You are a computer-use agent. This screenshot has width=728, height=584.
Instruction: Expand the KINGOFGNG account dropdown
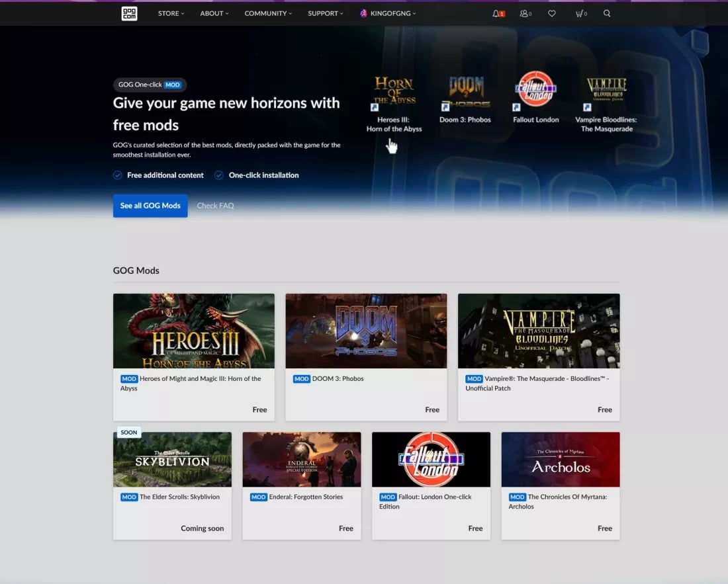pos(392,13)
